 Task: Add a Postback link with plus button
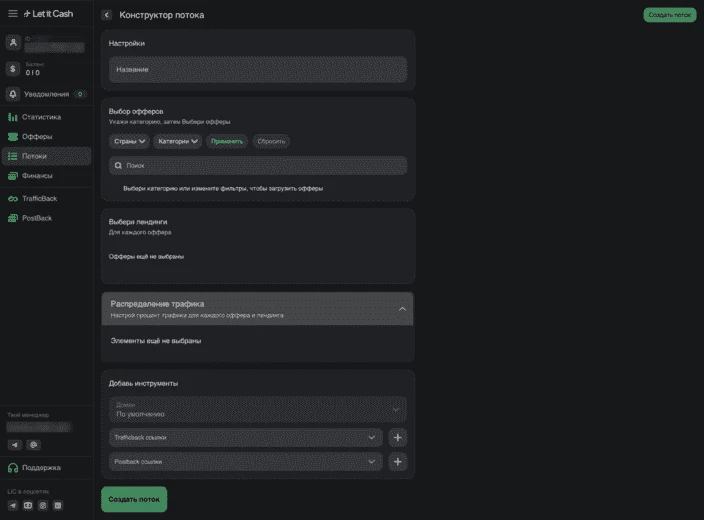[397, 462]
